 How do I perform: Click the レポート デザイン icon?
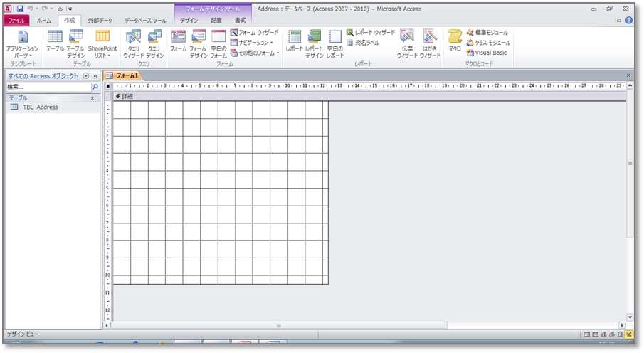click(x=315, y=44)
